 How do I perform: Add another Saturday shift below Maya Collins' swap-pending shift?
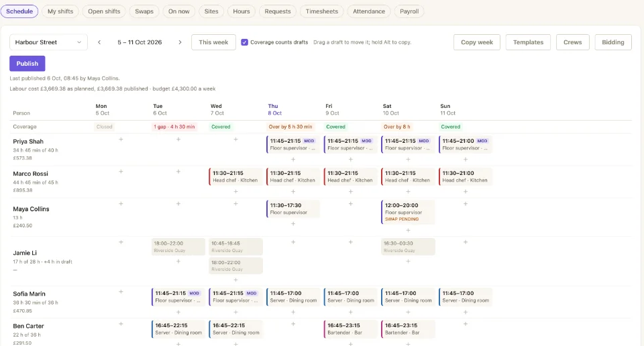click(408, 230)
